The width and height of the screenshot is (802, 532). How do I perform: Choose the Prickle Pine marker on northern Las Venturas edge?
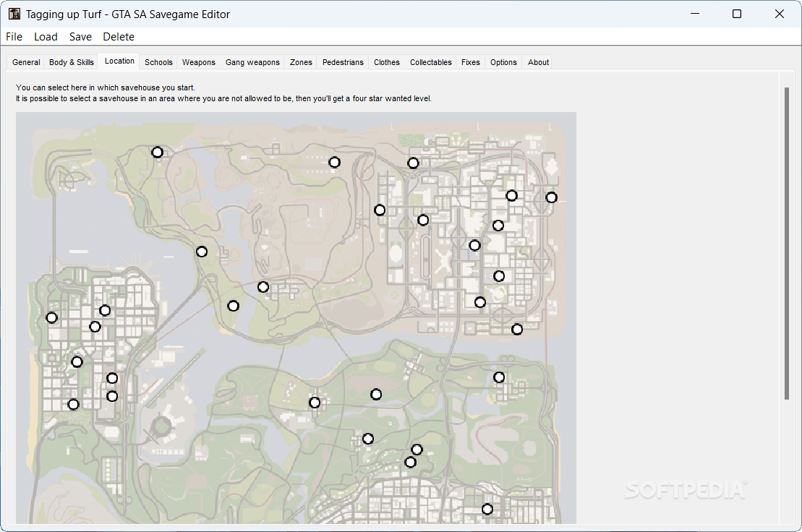pos(413,163)
